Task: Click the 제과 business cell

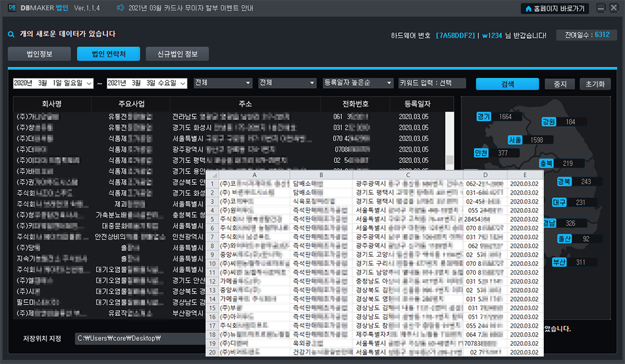Action: click(x=130, y=204)
